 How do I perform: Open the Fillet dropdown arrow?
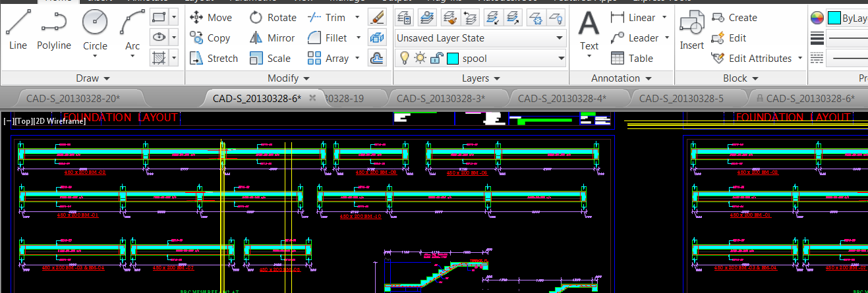[359, 38]
